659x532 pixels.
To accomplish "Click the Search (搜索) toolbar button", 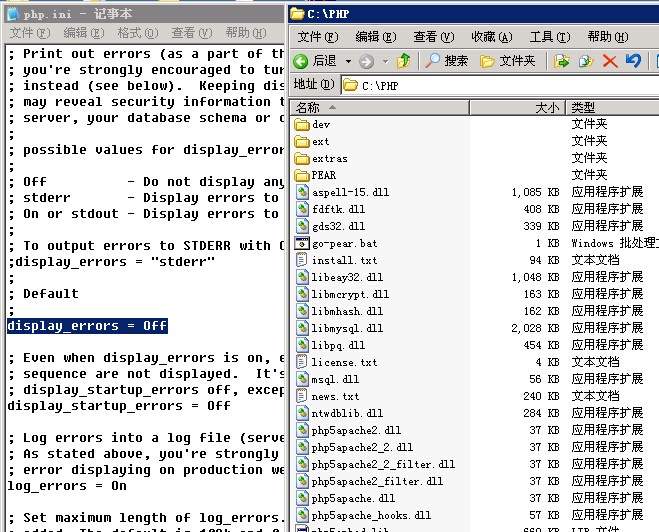I will [446, 61].
